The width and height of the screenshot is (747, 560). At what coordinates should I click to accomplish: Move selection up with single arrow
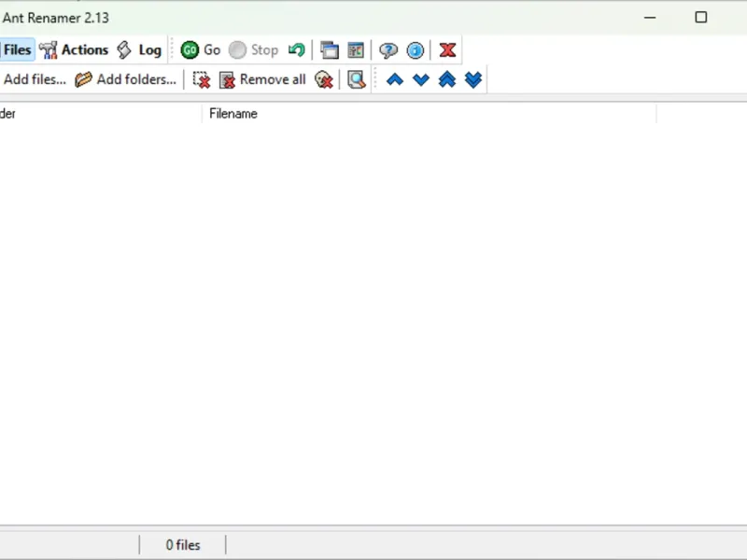pyautogui.click(x=395, y=79)
